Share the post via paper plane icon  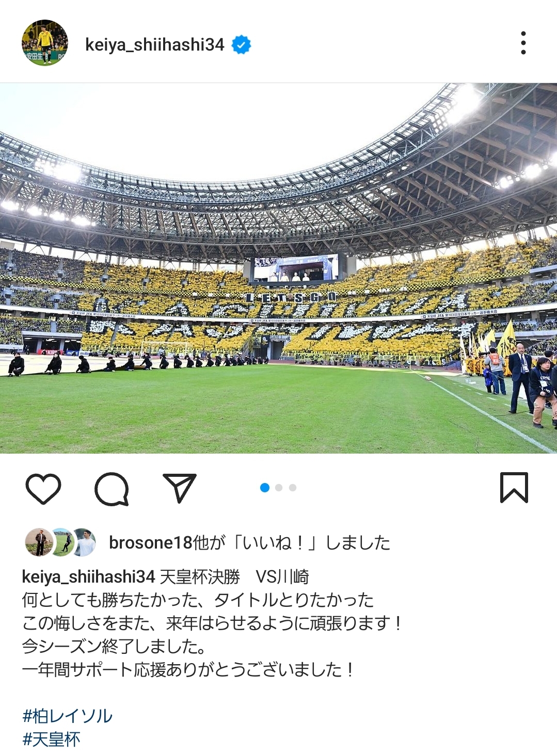pos(180,487)
